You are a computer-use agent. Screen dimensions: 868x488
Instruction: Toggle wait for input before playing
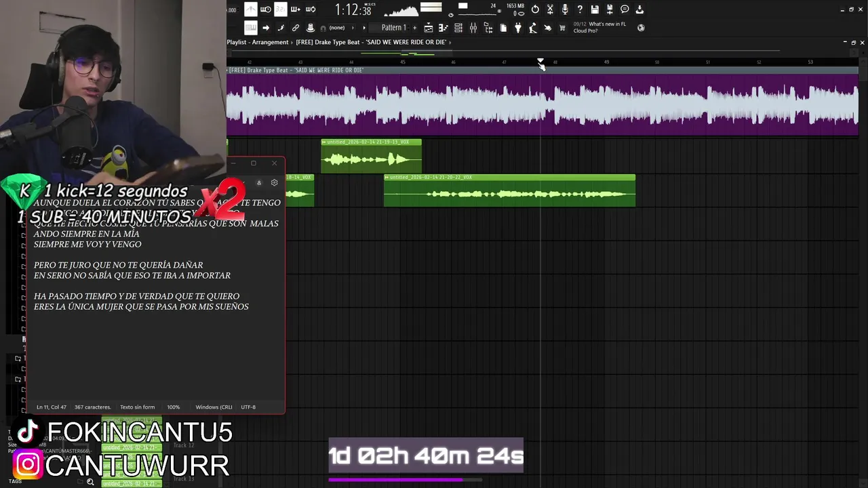click(x=266, y=9)
